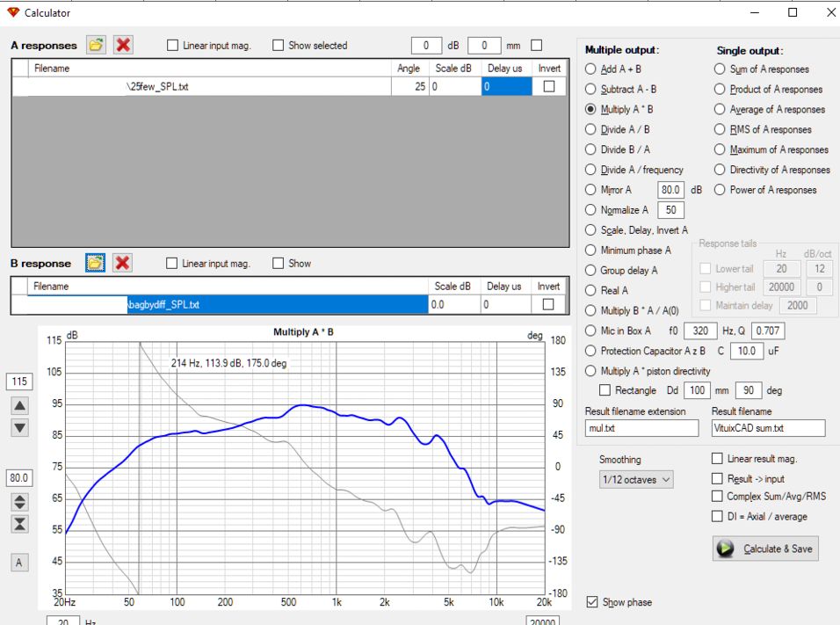Click Mic in Box f0 320 field

point(700,331)
